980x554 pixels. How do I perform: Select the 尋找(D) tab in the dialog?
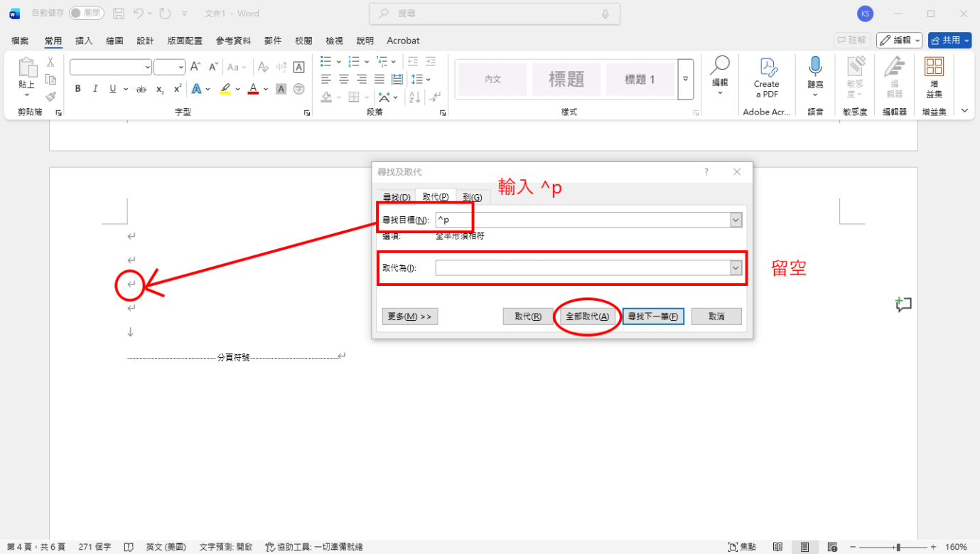click(x=396, y=197)
